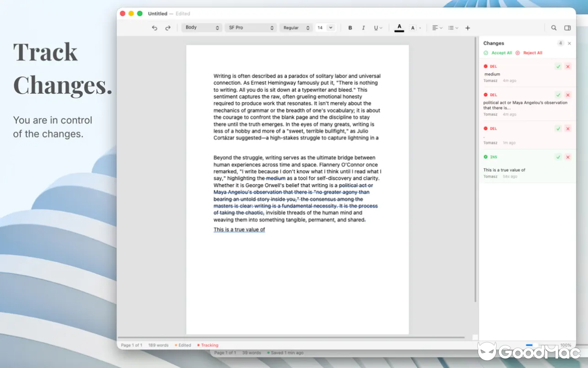Screen dimensions: 588x368
Task: Click the Untitled document title
Action: 158,14
